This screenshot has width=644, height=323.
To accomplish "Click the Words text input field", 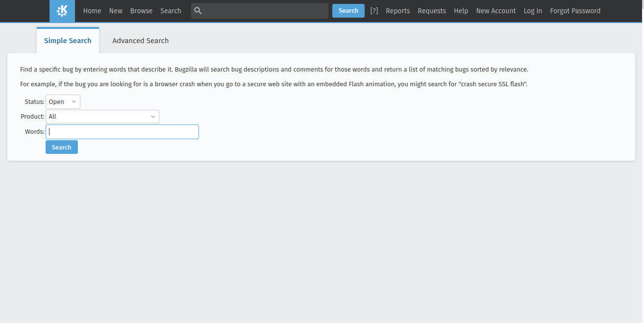I will click(122, 132).
